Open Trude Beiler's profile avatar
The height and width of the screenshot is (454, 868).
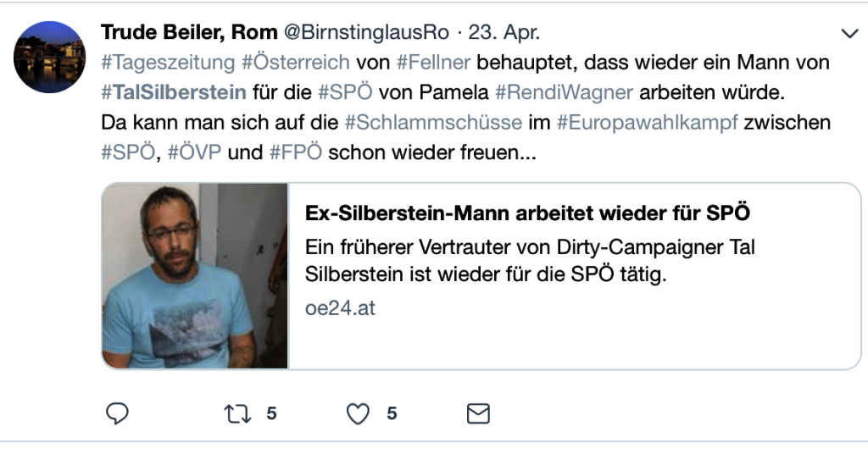click(50, 57)
